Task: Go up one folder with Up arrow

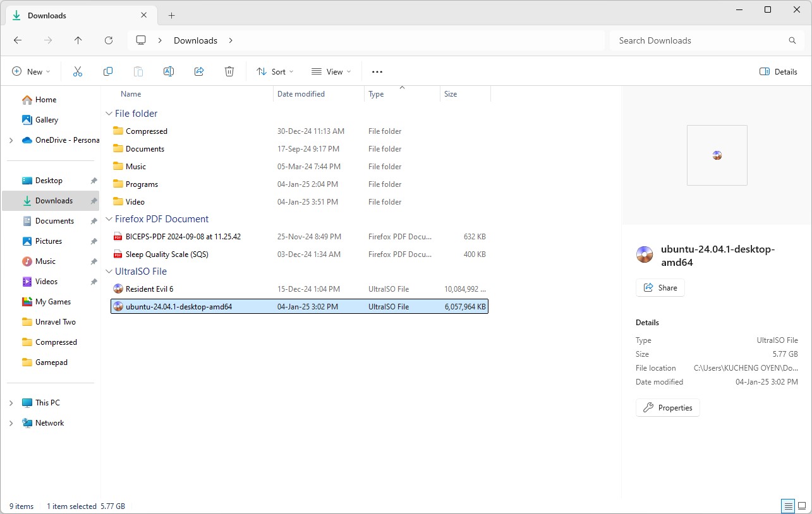Action: [78, 40]
